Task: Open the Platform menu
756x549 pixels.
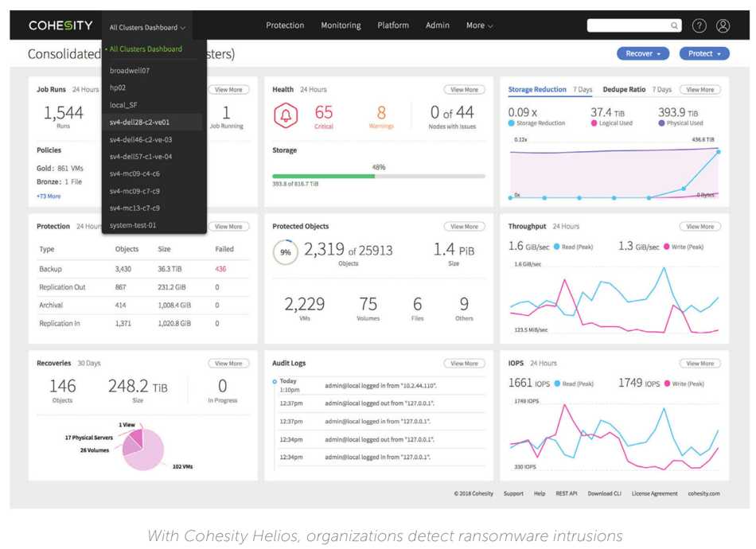Action: point(393,25)
